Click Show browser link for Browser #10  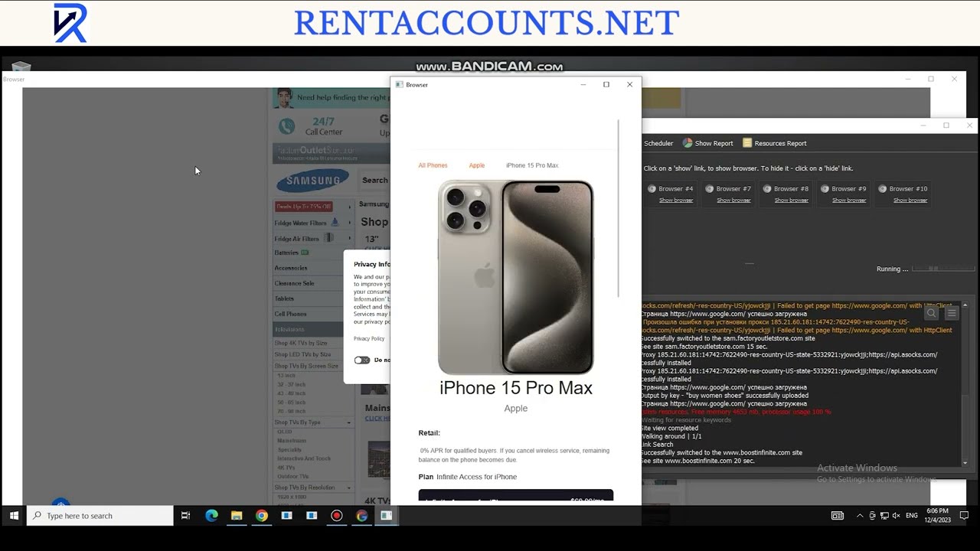click(x=910, y=201)
